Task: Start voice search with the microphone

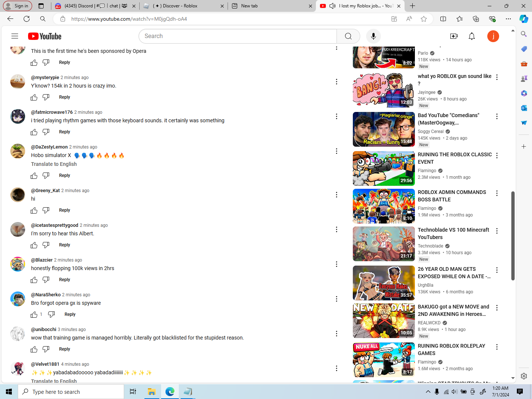Action: [374, 36]
